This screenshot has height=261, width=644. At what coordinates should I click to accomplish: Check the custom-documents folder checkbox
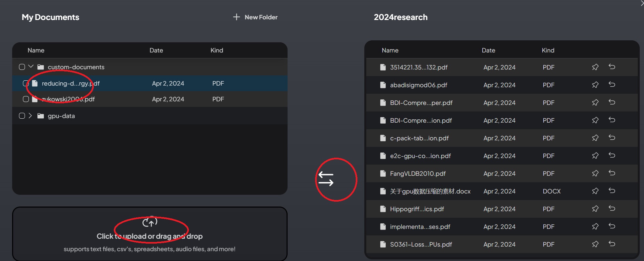pyautogui.click(x=22, y=67)
